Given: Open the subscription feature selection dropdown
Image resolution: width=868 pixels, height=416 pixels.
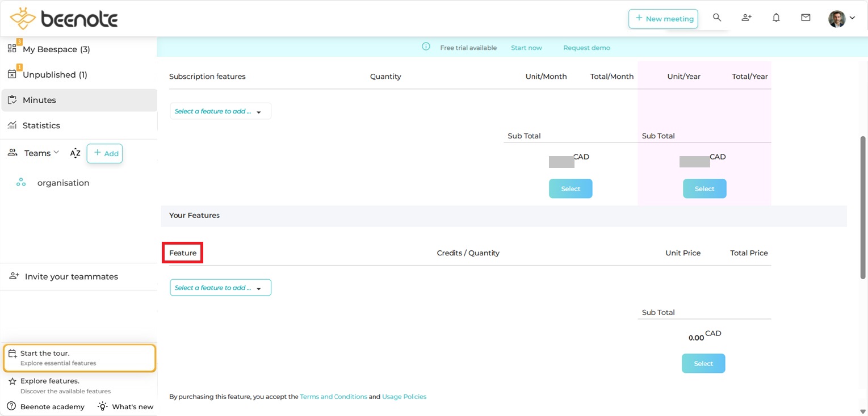Looking at the screenshot, I should (x=220, y=111).
